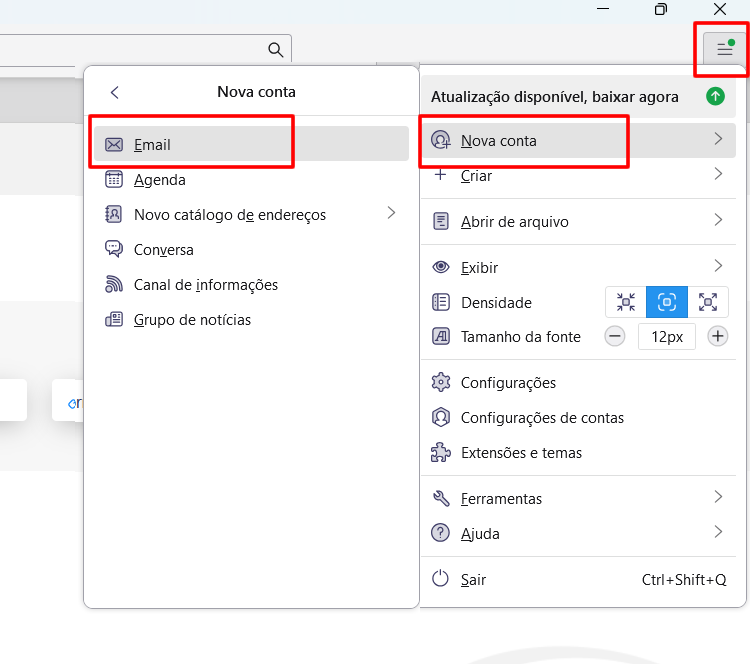The image size is (750, 664).
Task: Go back with the Nova conta arrow
Action: (114, 92)
